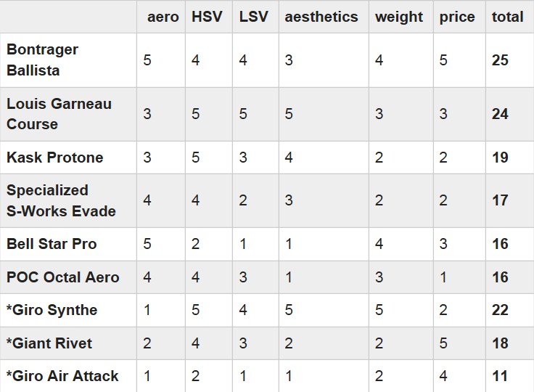The height and width of the screenshot is (392, 534).
Task: Click the LSV column header
Action: coord(253,17)
